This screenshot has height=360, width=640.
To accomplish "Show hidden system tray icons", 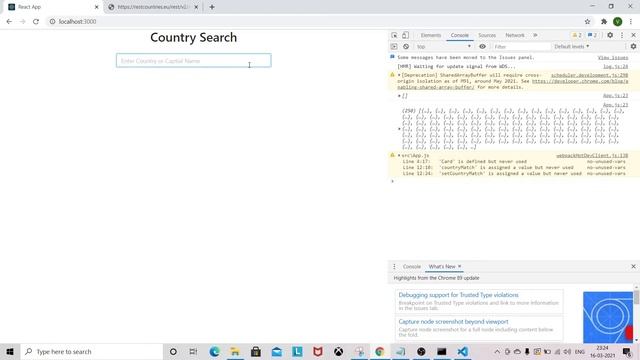I will [497, 351].
